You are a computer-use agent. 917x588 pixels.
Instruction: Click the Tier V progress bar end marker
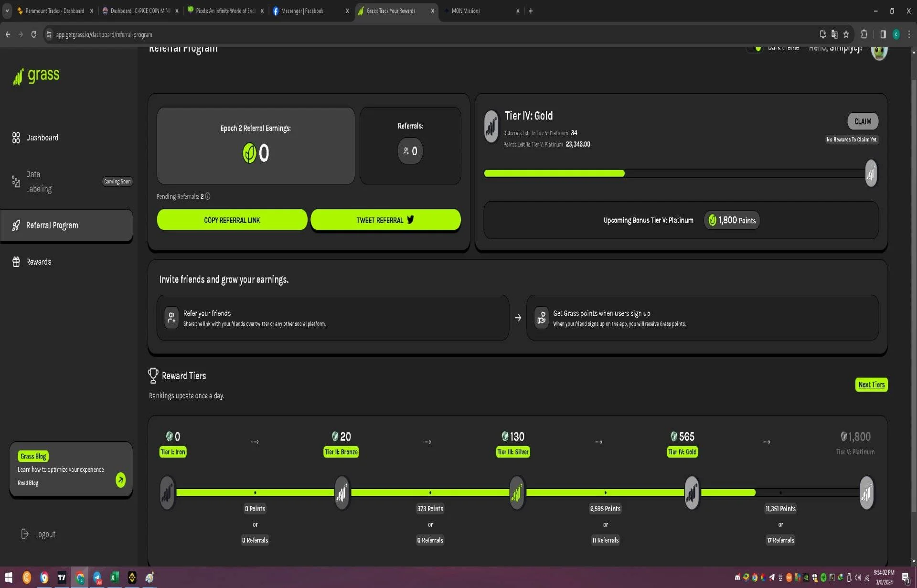(871, 173)
